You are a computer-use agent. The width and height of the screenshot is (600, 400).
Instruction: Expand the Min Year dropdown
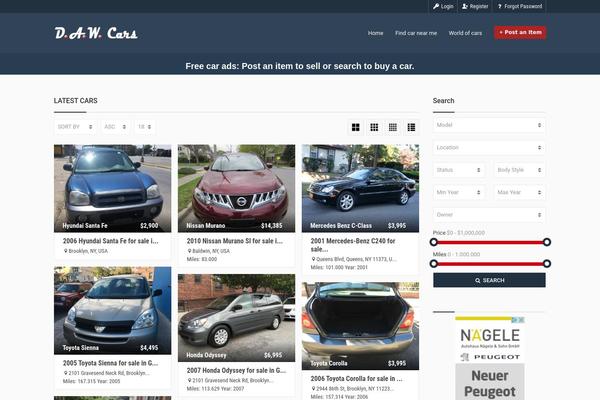click(x=459, y=192)
